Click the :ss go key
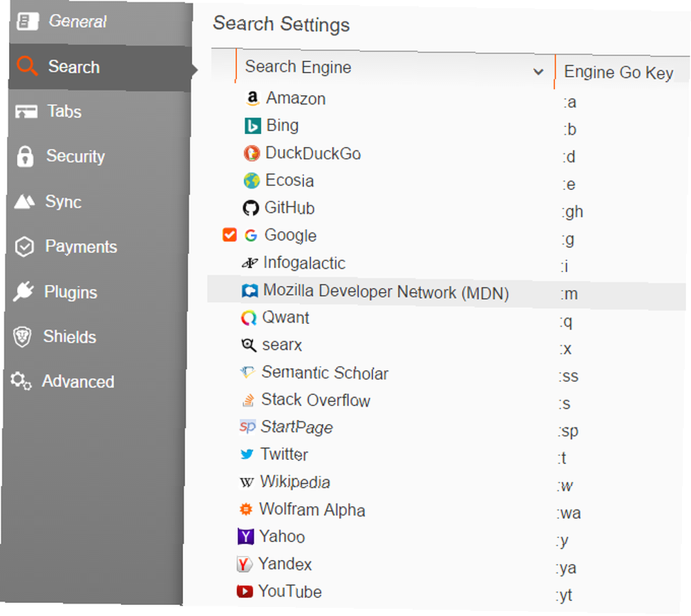This screenshot has width=691, height=616. click(569, 376)
